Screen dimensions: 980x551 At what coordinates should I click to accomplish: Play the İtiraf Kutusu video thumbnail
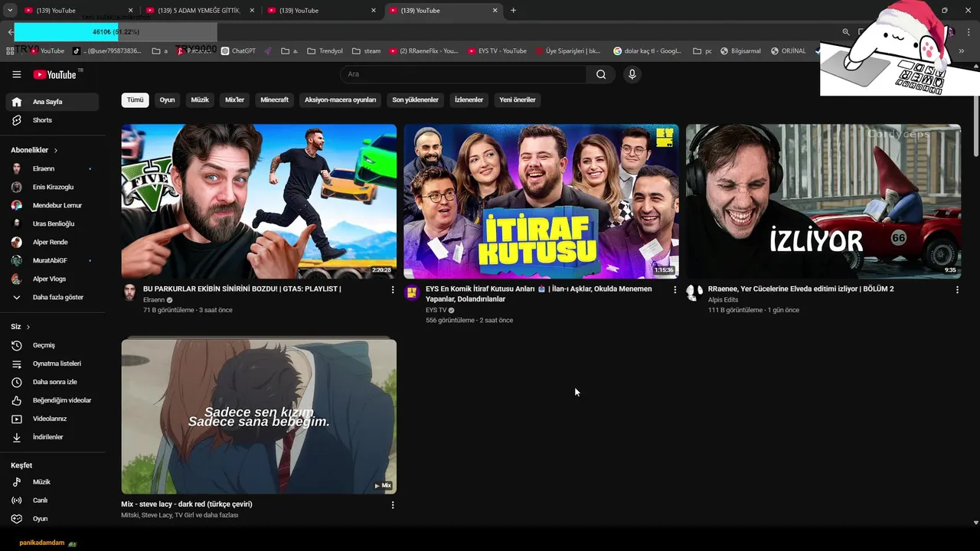click(541, 201)
